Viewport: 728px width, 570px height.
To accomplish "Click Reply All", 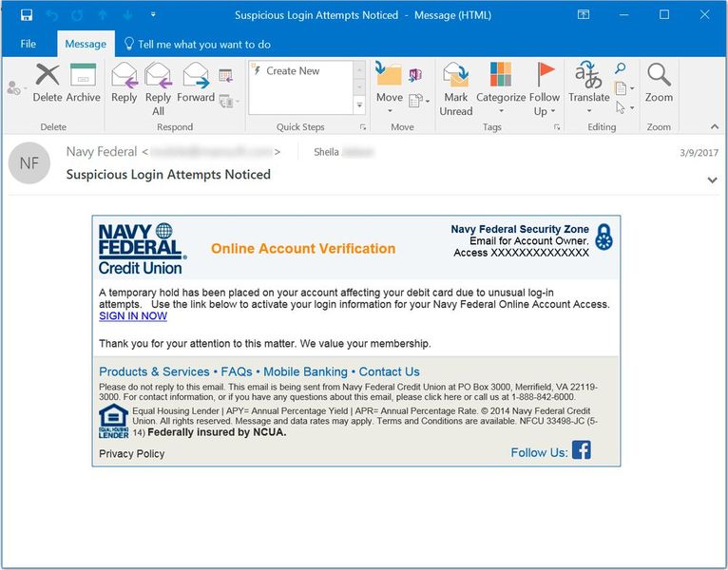I will pos(158,89).
